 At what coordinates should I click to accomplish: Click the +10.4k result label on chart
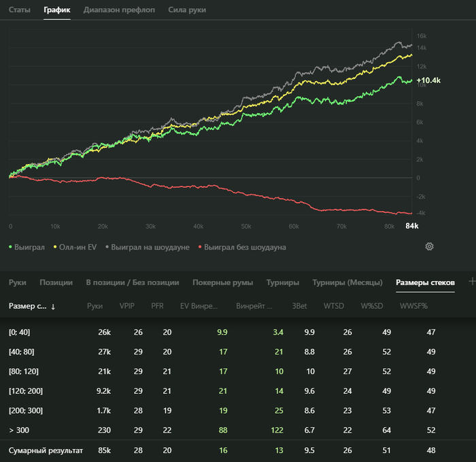(428, 80)
